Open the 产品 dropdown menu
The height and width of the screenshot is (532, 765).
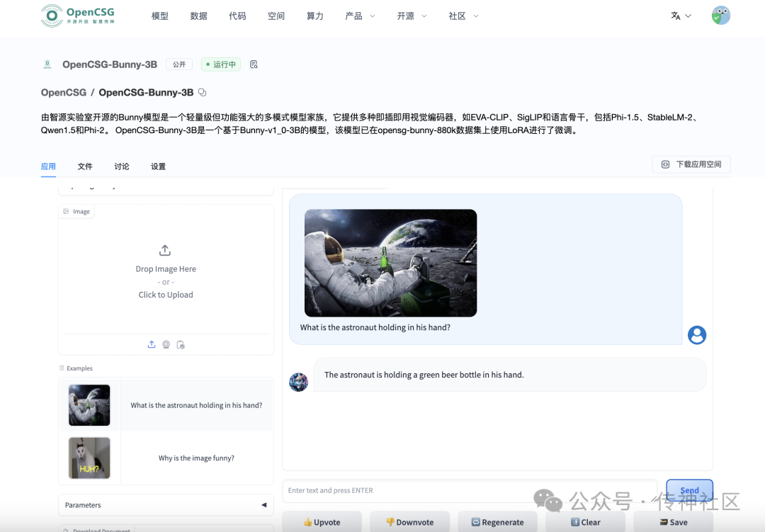[360, 16]
